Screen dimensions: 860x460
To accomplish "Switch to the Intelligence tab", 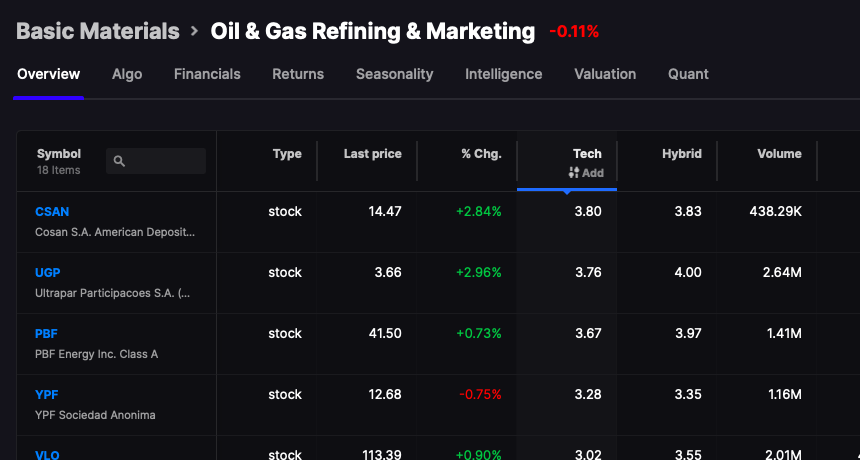I will (x=503, y=74).
